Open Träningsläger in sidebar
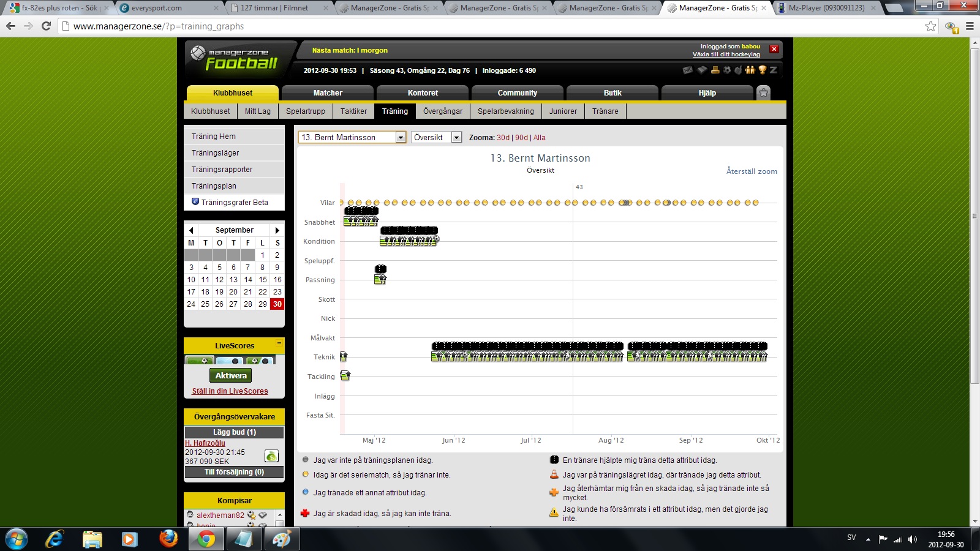 coord(234,153)
